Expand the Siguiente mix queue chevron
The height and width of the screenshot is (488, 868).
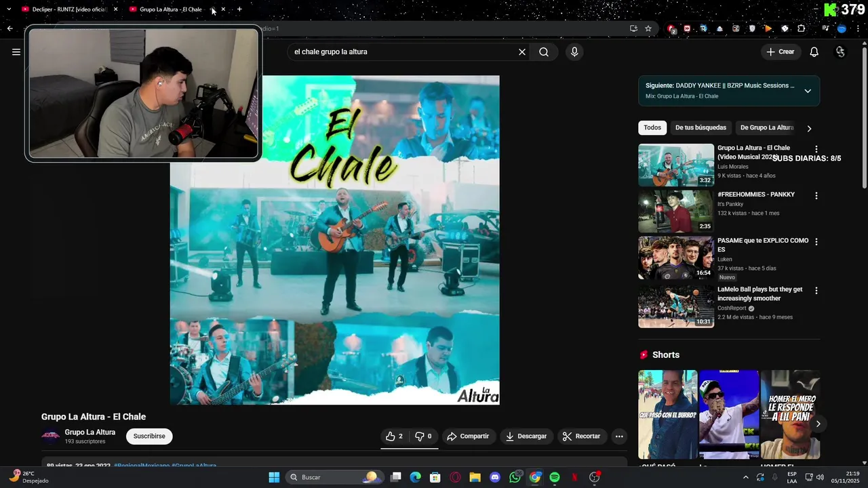808,91
